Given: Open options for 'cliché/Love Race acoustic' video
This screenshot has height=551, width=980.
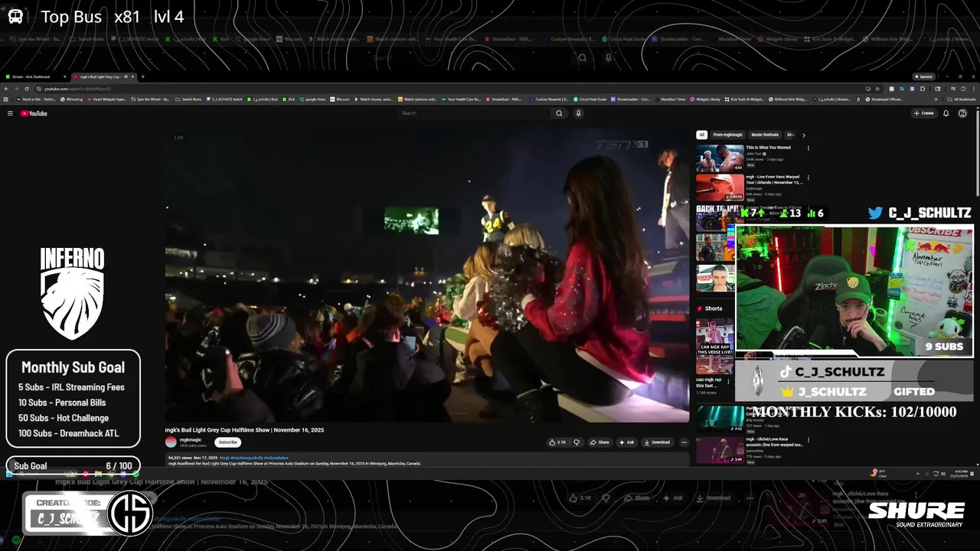Looking at the screenshot, I should tap(808, 440).
